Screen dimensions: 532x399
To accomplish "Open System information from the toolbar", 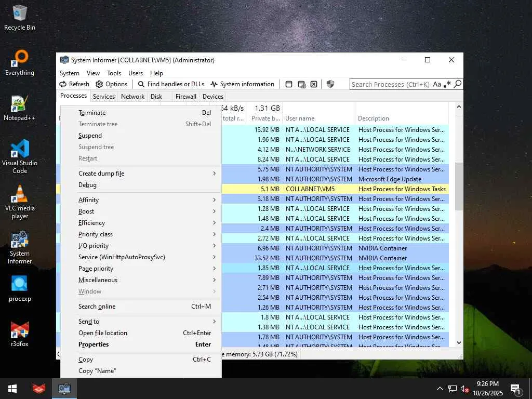I will pos(242,84).
